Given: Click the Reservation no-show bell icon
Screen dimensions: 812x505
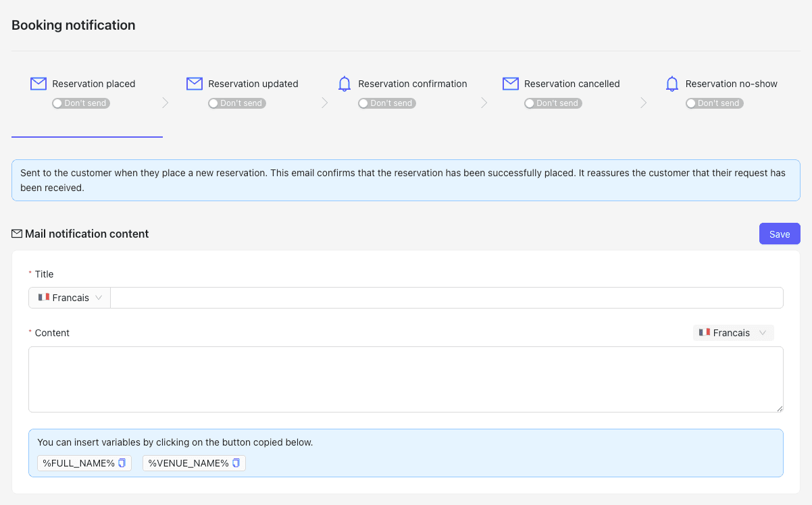Looking at the screenshot, I should coord(671,84).
